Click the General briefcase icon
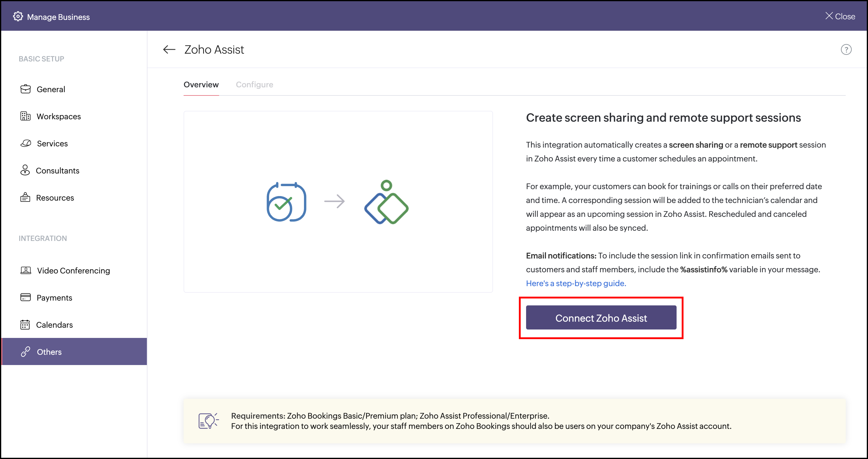The height and width of the screenshot is (459, 868). click(25, 89)
